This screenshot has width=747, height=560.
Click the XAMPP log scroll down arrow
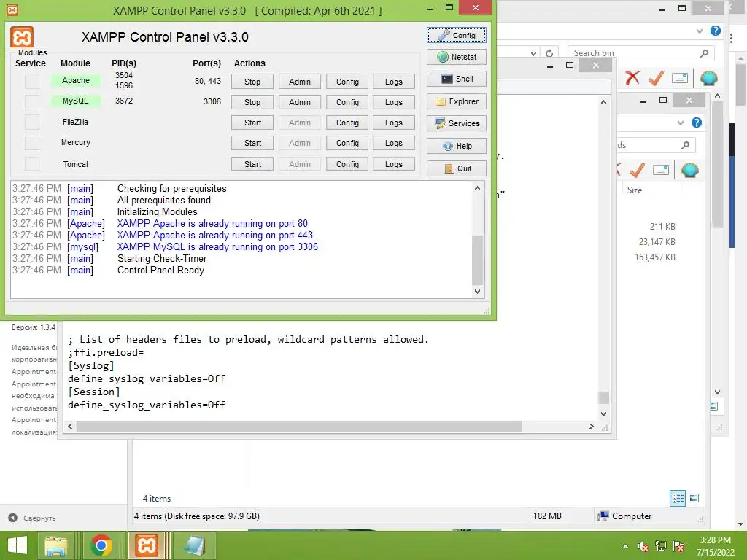[x=477, y=292]
